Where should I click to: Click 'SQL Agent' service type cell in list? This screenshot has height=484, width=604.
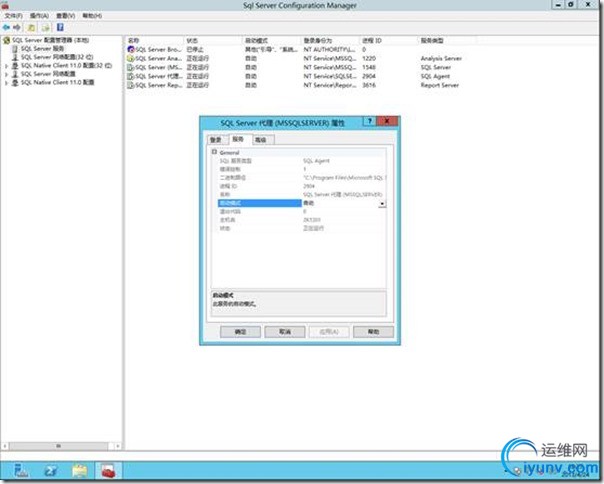[x=435, y=76]
